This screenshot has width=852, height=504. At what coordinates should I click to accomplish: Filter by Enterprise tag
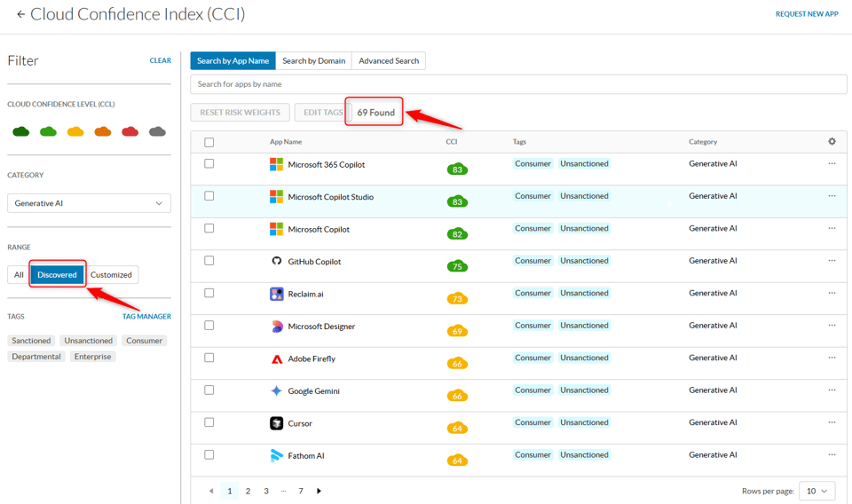(92, 357)
